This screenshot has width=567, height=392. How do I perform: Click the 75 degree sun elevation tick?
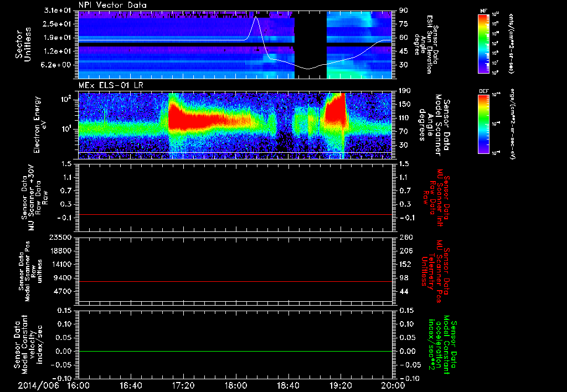(403, 24)
